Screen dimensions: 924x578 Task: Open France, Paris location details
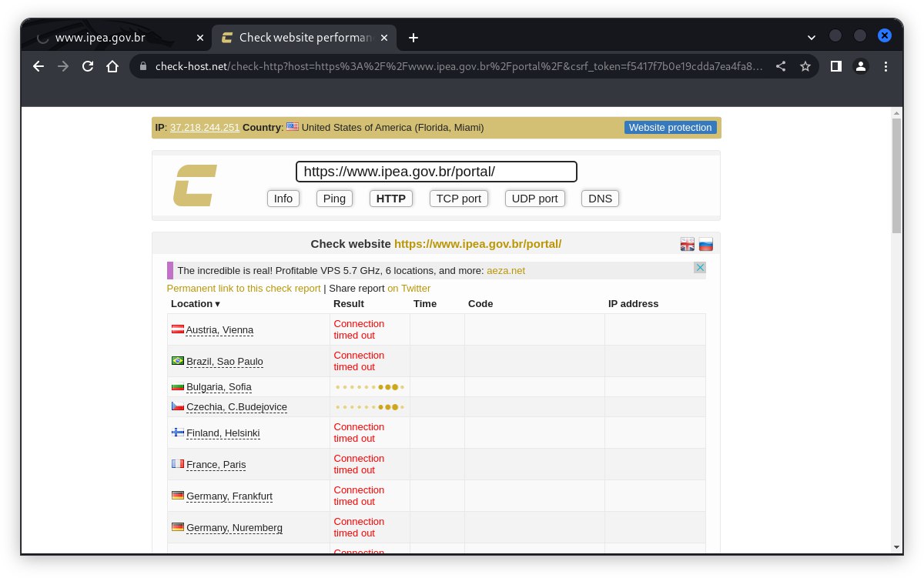[x=216, y=465]
